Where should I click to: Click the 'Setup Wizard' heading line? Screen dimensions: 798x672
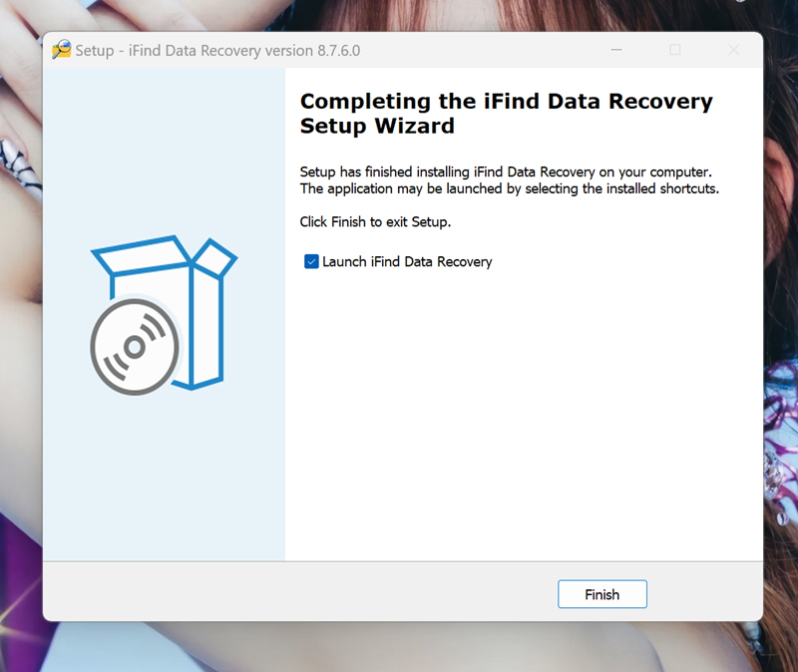pyautogui.click(x=377, y=127)
